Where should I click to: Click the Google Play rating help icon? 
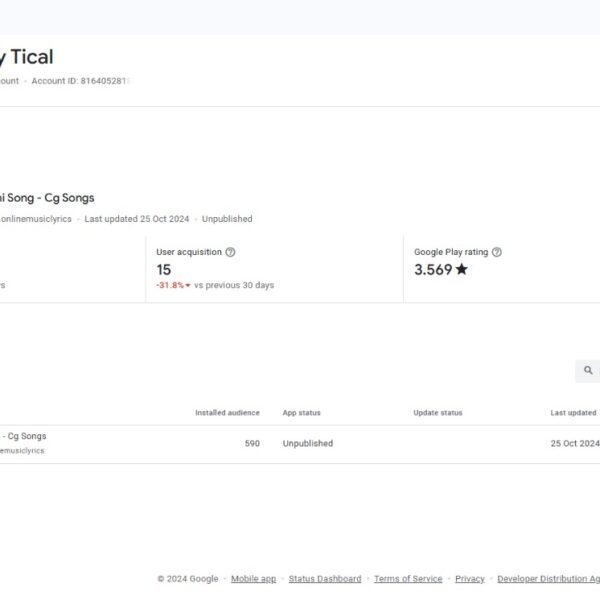click(x=496, y=252)
